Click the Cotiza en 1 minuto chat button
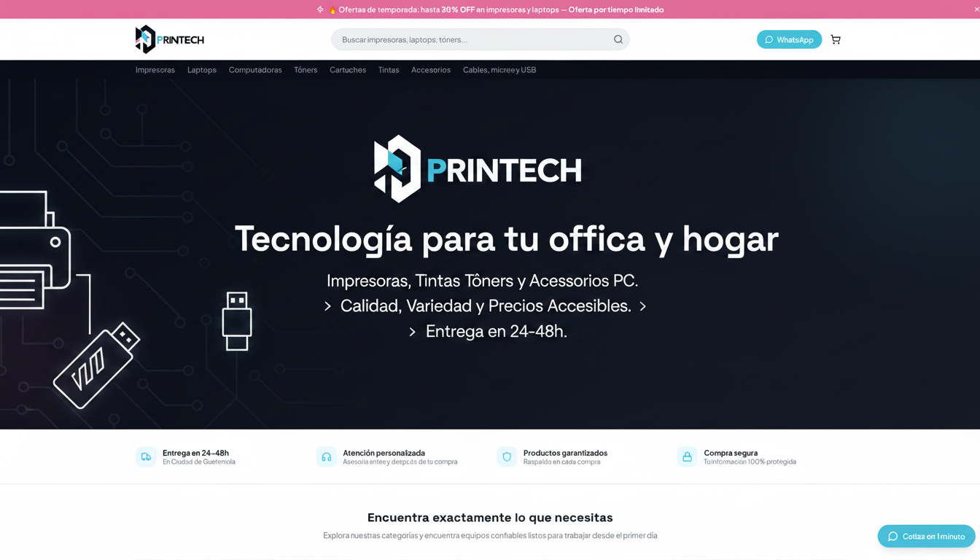Image resolution: width=980 pixels, height=560 pixels. click(926, 536)
